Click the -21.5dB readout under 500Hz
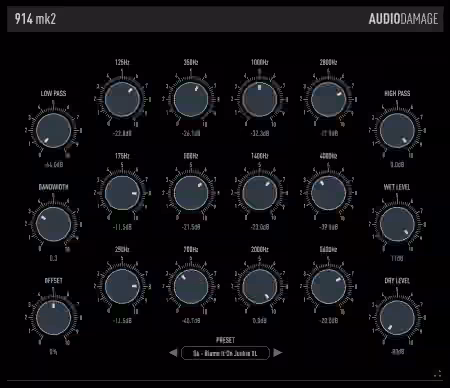 coord(191,227)
